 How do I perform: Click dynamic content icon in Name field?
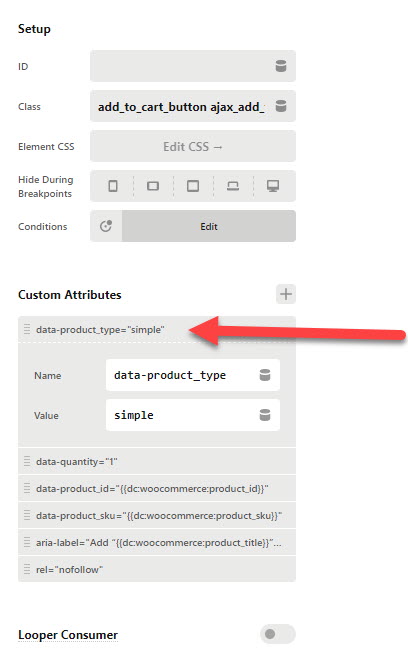265,375
